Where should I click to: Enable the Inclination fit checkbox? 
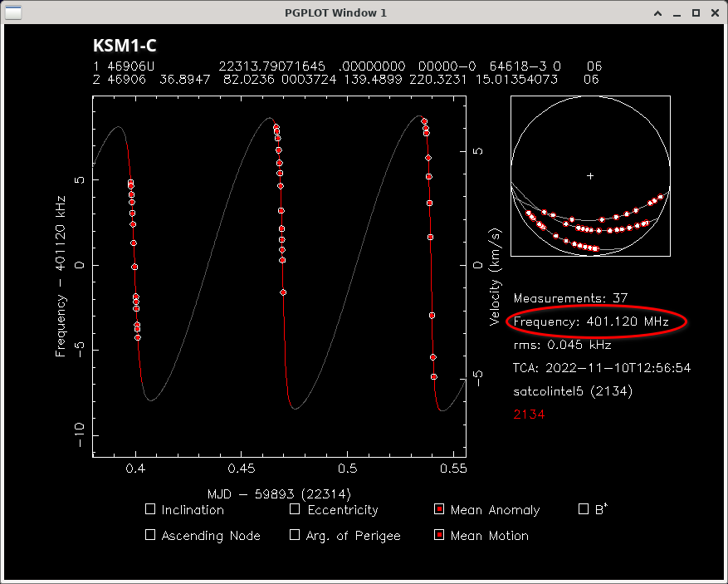pos(150,508)
